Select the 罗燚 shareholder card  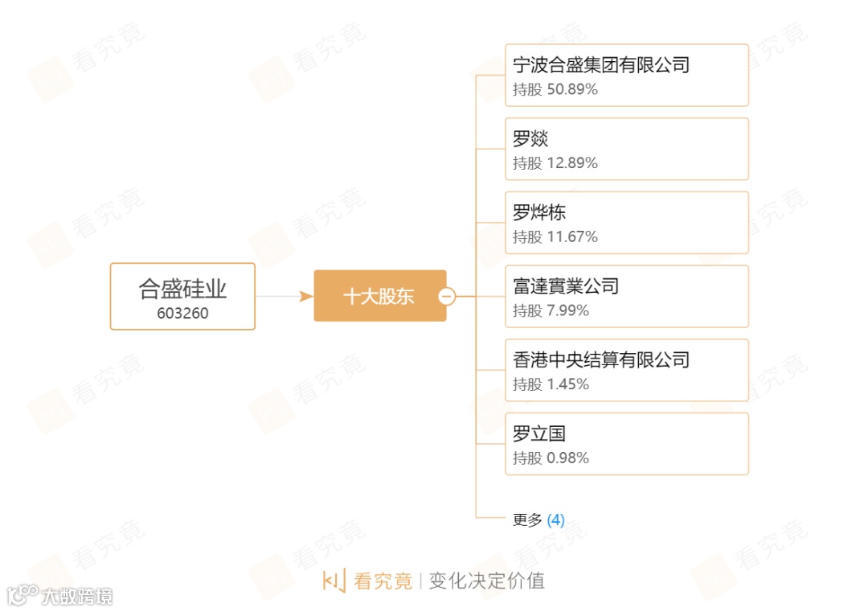pos(627,149)
